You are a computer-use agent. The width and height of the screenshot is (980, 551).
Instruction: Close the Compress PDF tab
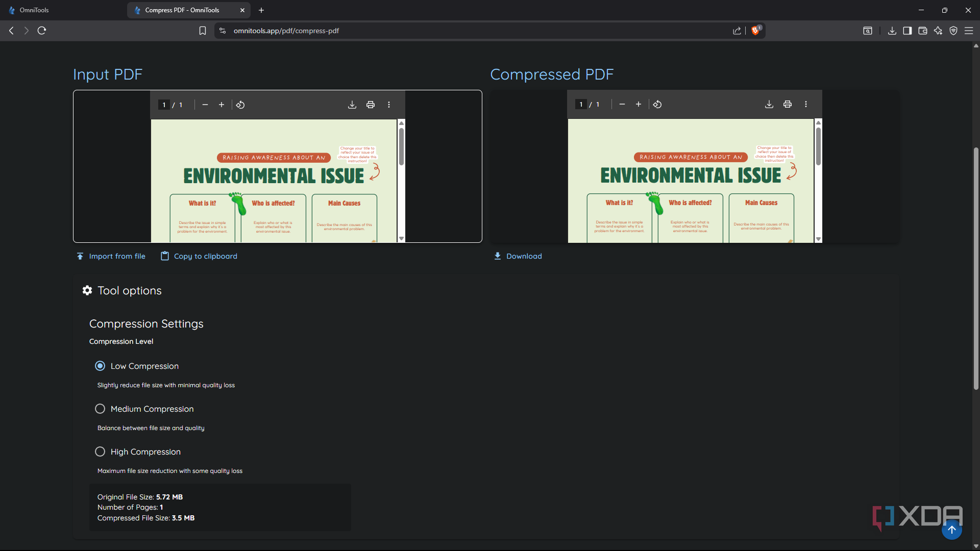click(x=242, y=10)
